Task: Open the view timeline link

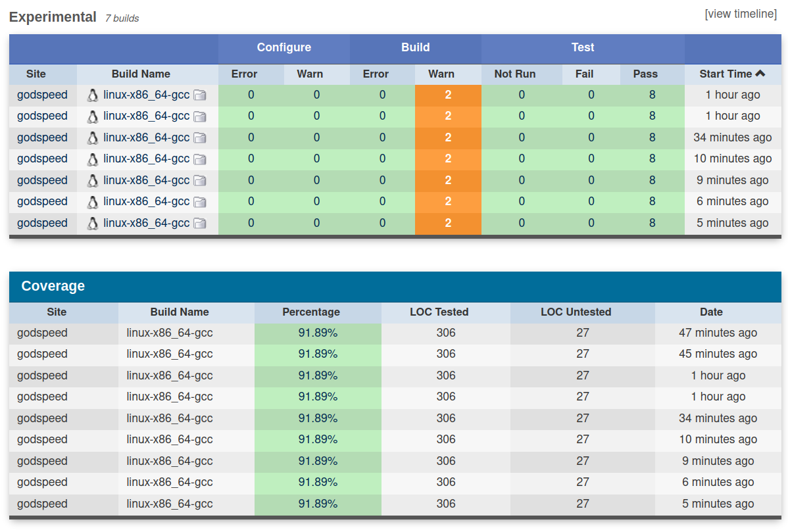Action: click(x=741, y=14)
